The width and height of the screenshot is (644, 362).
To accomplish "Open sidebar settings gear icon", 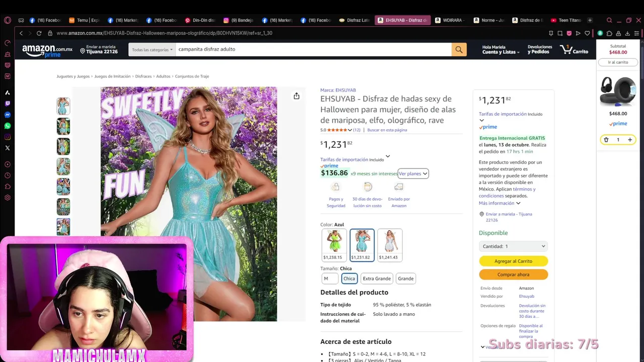I will [x=8, y=198].
